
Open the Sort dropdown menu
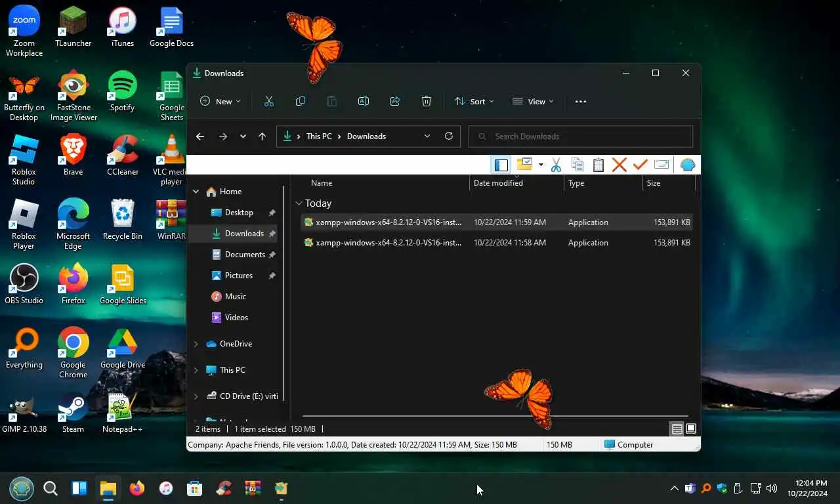click(x=474, y=101)
